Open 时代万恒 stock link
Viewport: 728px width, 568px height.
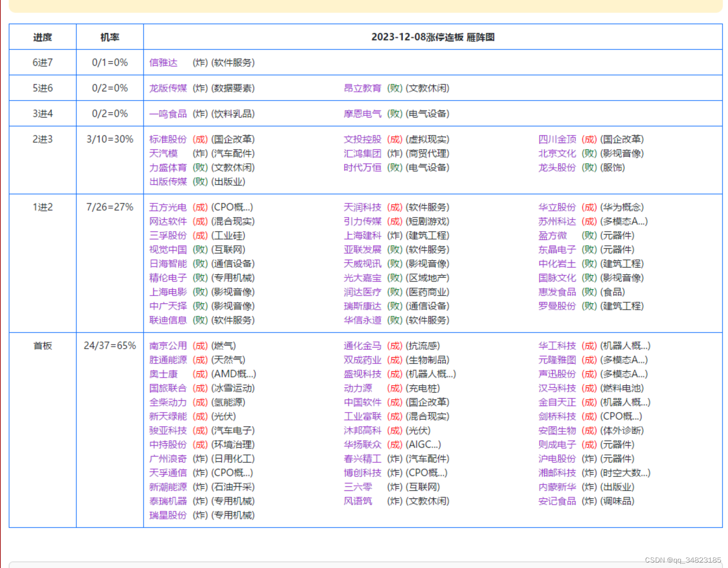[x=363, y=168]
